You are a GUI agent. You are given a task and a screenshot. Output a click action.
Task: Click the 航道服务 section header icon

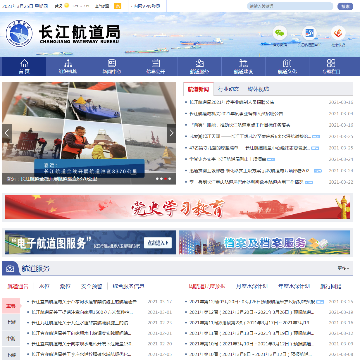point(10,268)
